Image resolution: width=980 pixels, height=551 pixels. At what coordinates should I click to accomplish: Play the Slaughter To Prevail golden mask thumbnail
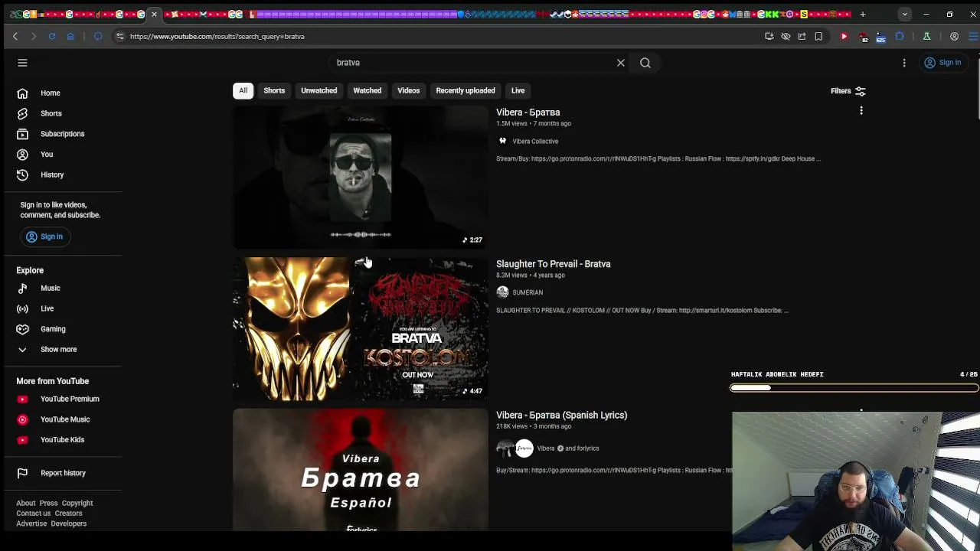pyautogui.click(x=360, y=329)
